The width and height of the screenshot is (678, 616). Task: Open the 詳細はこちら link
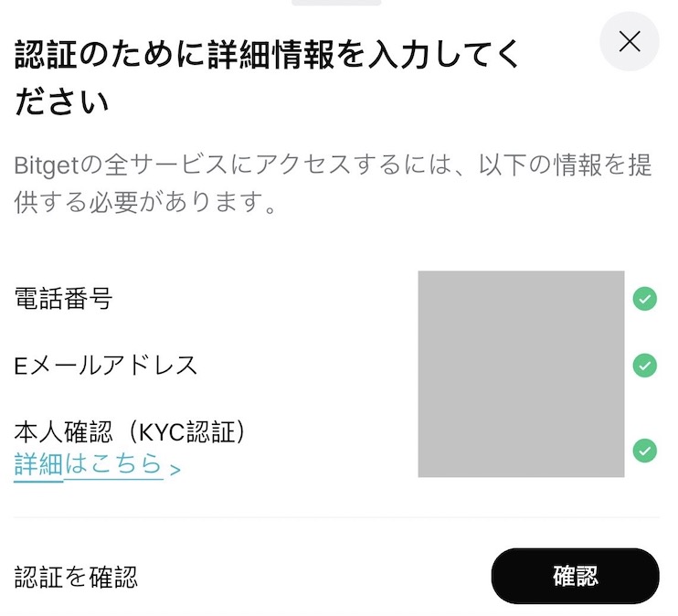(x=89, y=464)
